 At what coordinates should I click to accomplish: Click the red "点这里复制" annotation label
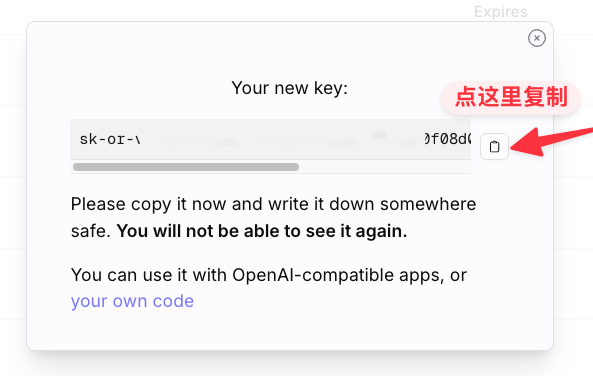pyautogui.click(x=511, y=98)
